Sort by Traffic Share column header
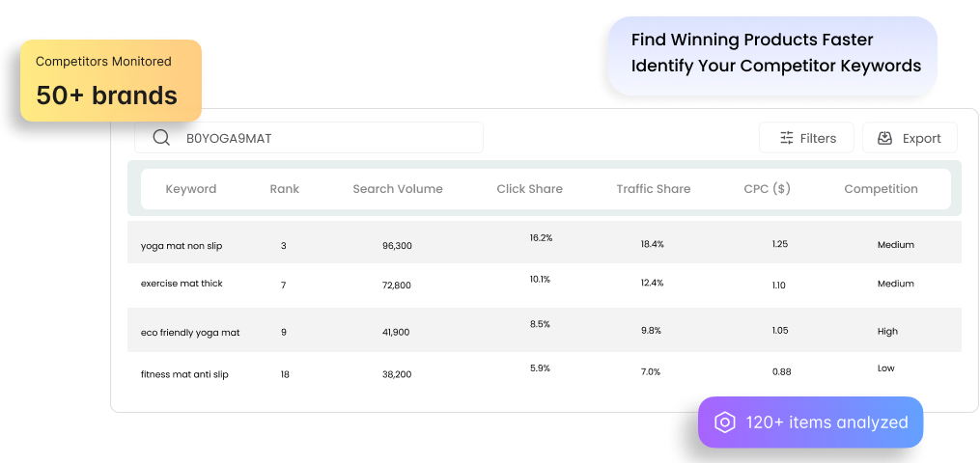The height and width of the screenshot is (463, 980). [654, 189]
